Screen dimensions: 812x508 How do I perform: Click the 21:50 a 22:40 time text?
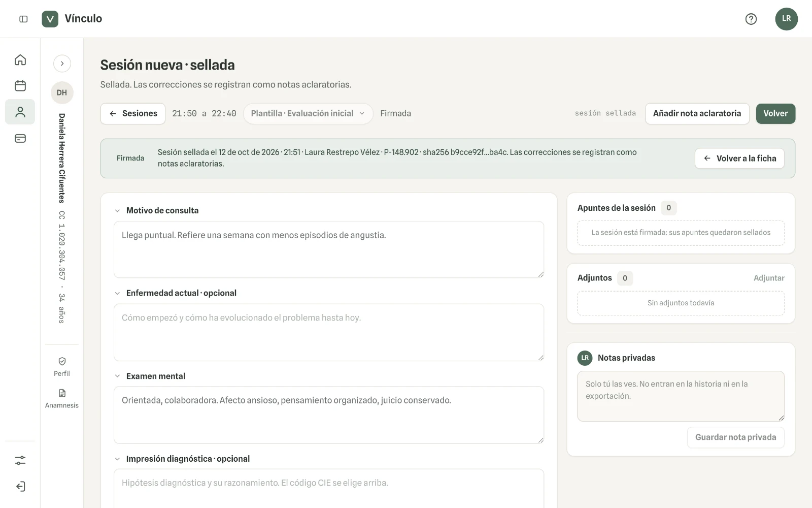[x=204, y=113]
